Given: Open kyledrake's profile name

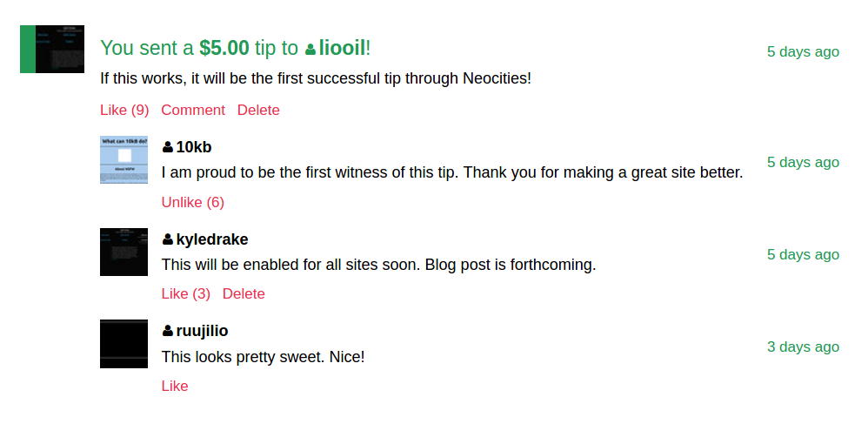Looking at the screenshot, I should (x=212, y=239).
